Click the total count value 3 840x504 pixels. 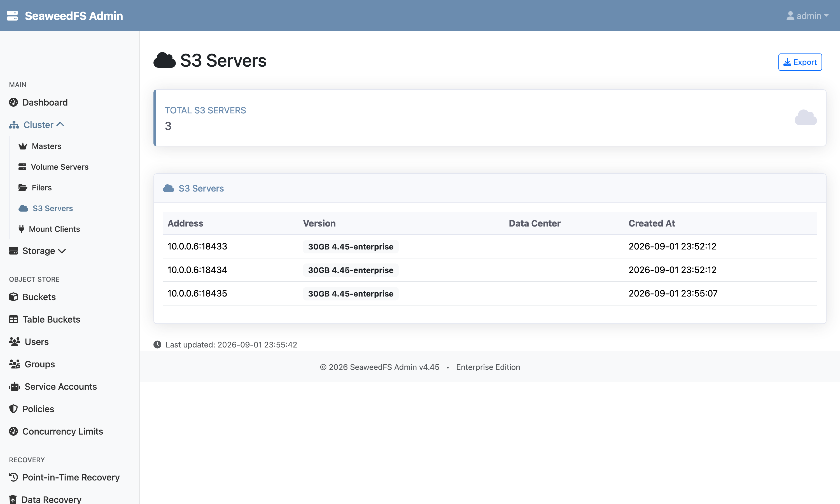point(168,126)
